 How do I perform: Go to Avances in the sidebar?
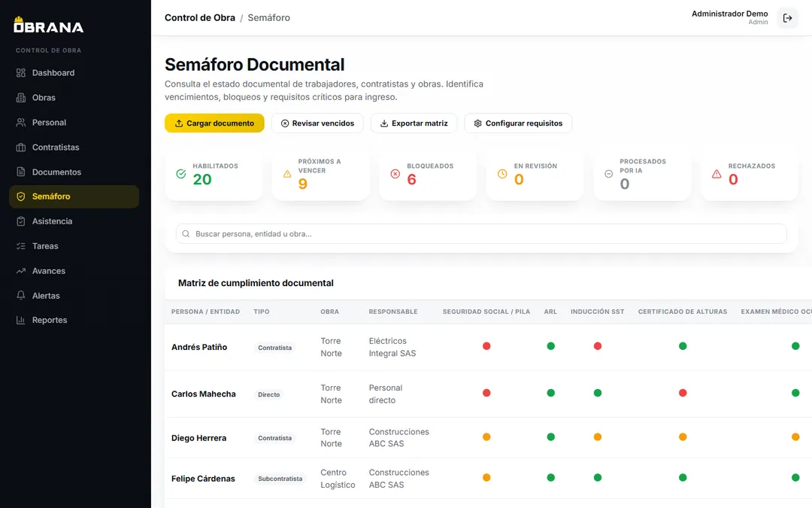(x=74, y=271)
